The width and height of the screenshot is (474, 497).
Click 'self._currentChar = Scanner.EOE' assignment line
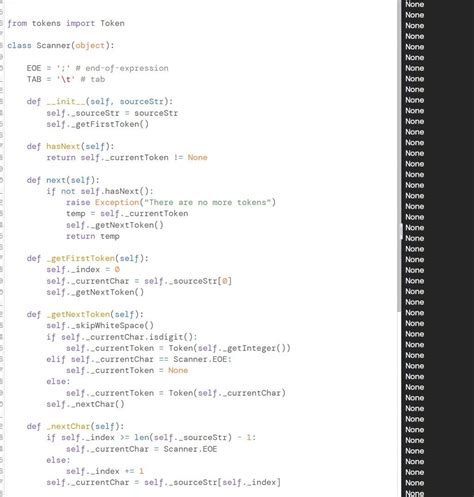(142, 449)
